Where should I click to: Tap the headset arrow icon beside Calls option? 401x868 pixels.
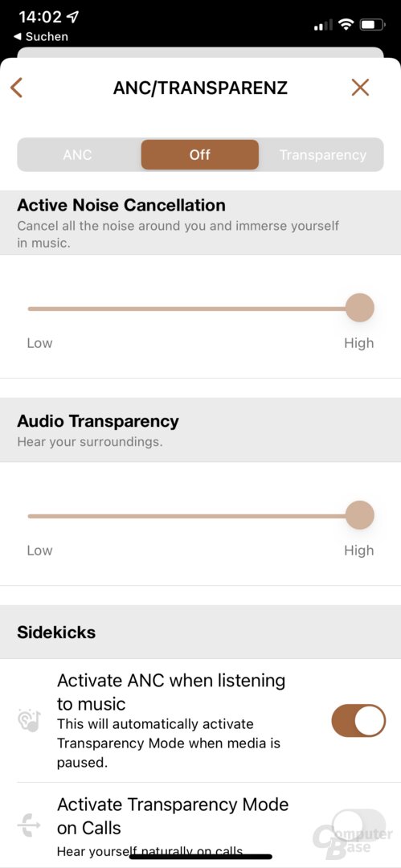29,825
